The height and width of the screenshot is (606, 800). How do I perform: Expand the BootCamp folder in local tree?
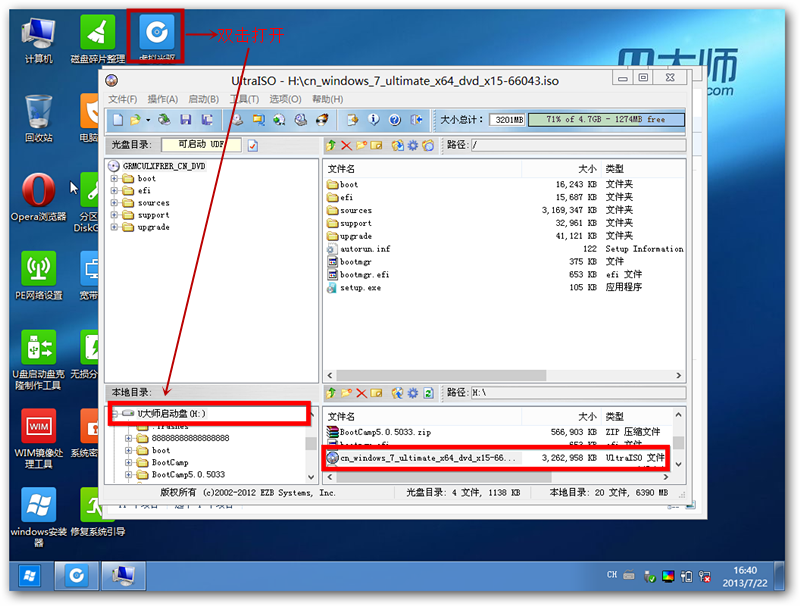pyautogui.click(x=129, y=463)
